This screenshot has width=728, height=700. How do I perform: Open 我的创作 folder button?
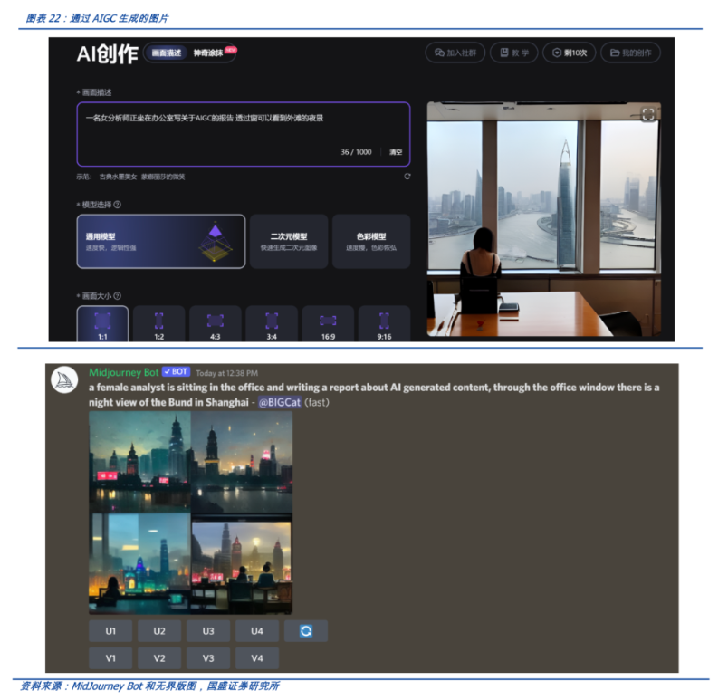(630, 53)
